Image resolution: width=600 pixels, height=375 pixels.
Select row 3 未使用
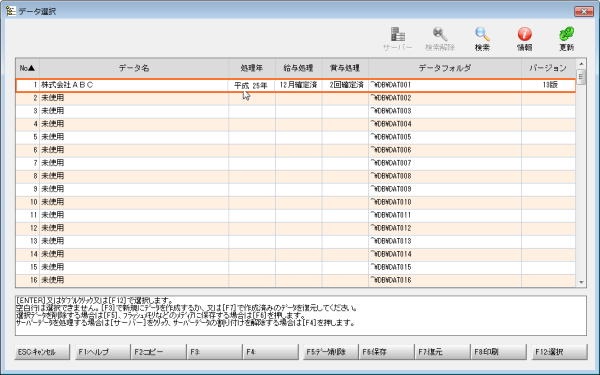tap(295, 111)
